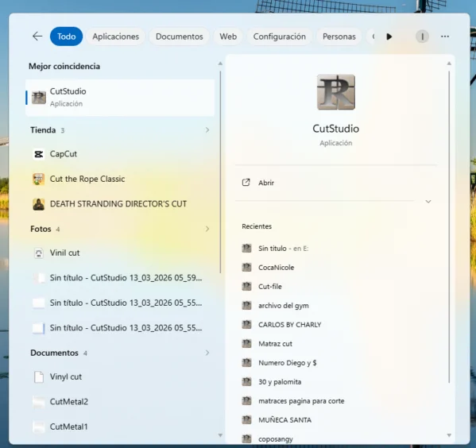Image resolution: width=476 pixels, height=448 pixels.
Task: Open recent file archivo del gym
Action: (x=336, y=306)
